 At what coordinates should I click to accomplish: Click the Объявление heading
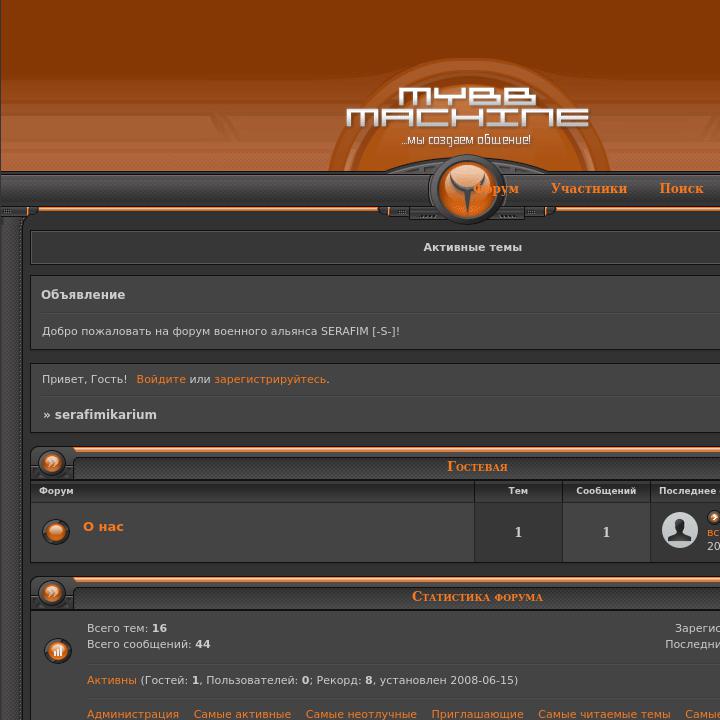click(x=83, y=295)
